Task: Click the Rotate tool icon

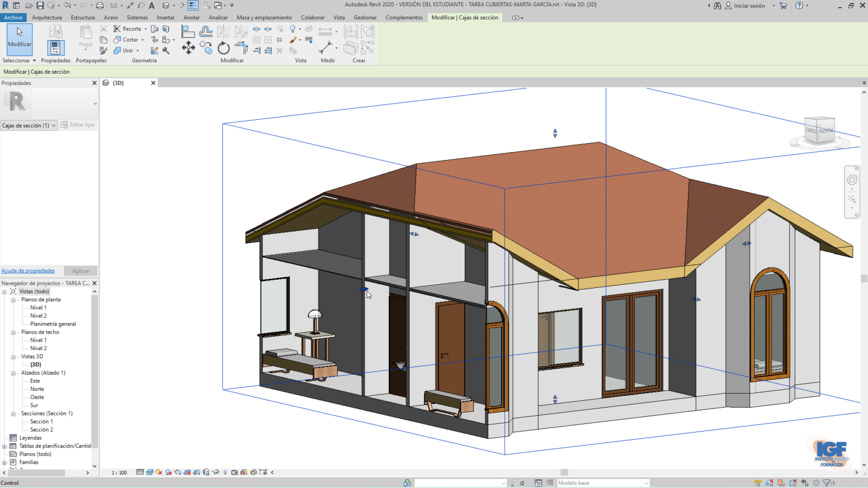Action: pyautogui.click(x=224, y=48)
